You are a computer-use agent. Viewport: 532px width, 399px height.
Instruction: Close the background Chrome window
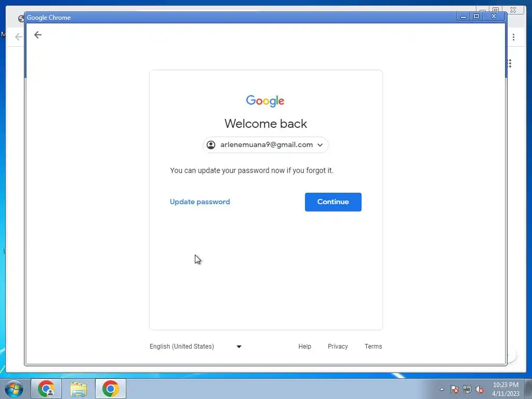[513, 10]
